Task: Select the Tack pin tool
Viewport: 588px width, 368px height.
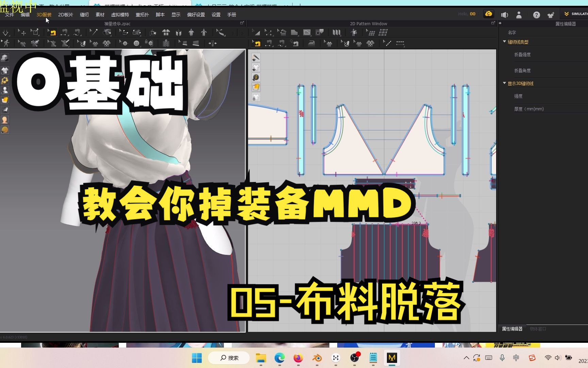Action: coord(94,33)
